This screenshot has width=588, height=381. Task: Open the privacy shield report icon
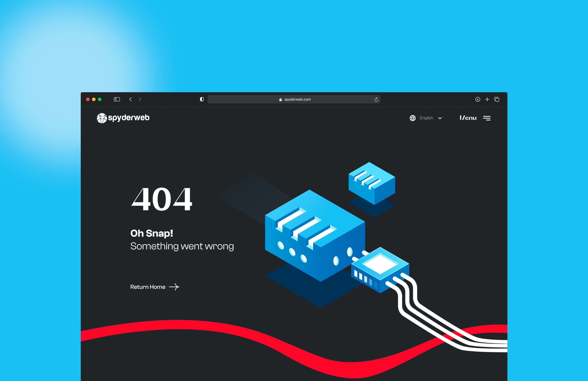pyautogui.click(x=202, y=99)
